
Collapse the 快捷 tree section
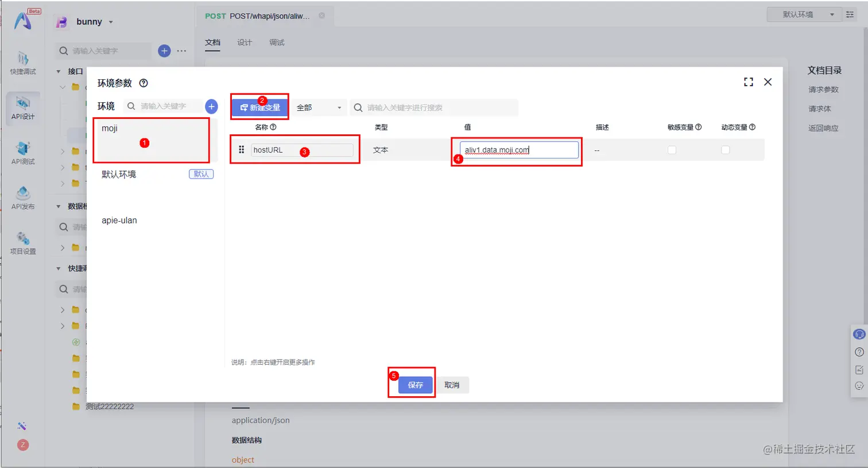[58, 268]
